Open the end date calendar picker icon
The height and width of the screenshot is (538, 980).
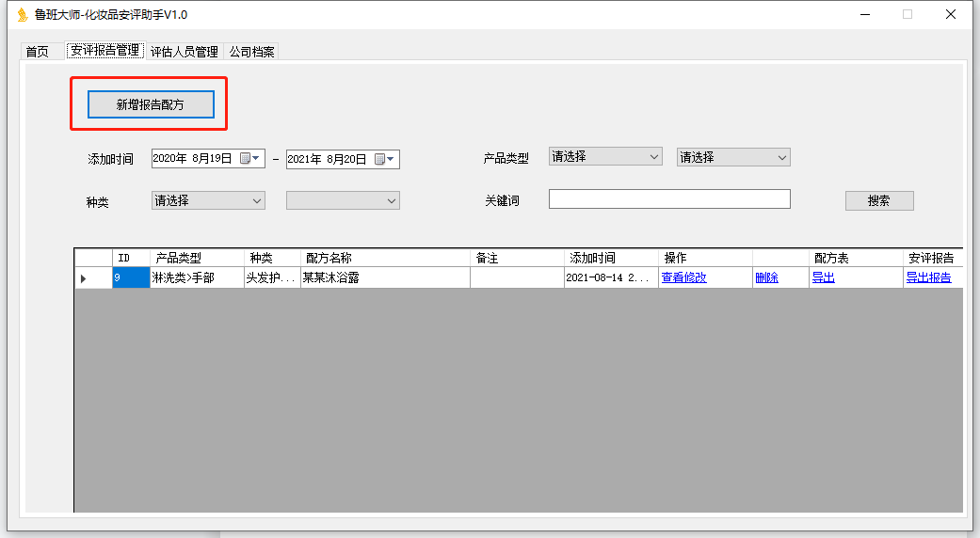[384, 159]
